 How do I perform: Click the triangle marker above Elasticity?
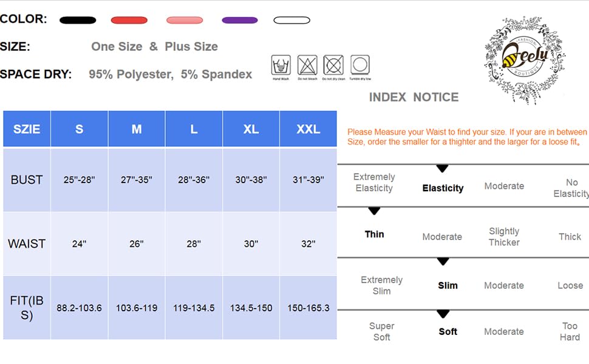pyautogui.click(x=442, y=169)
